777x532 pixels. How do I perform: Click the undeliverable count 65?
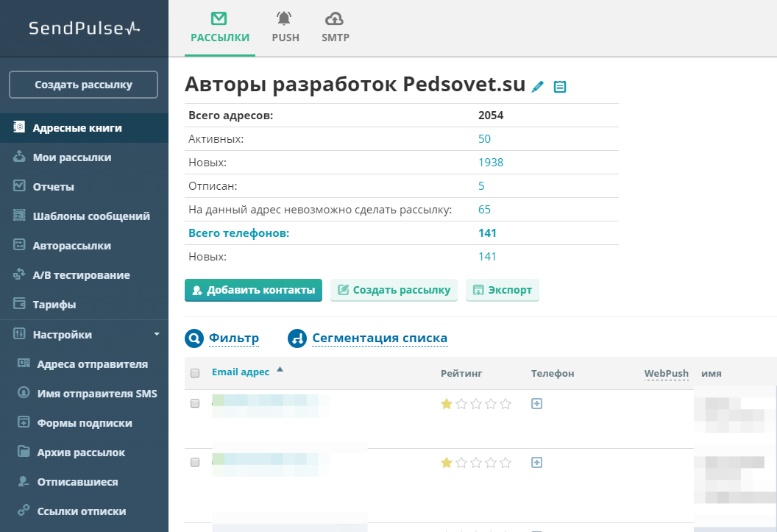(x=484, y=210)
